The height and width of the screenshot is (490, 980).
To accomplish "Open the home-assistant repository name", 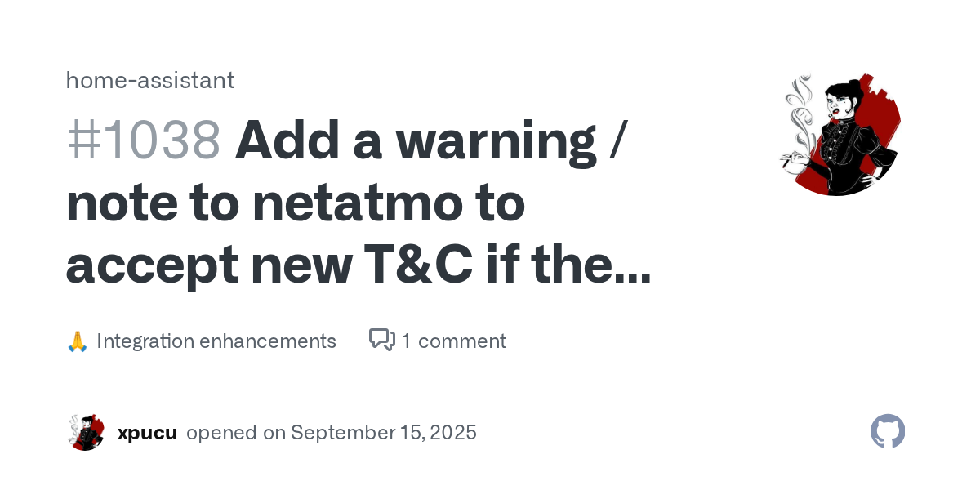I will click(x=150, y=80).
